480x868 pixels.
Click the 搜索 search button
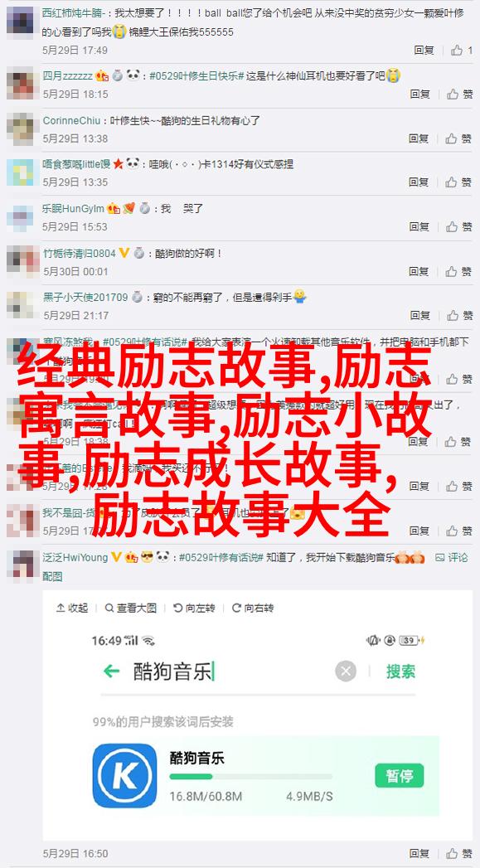coord(401,672)
